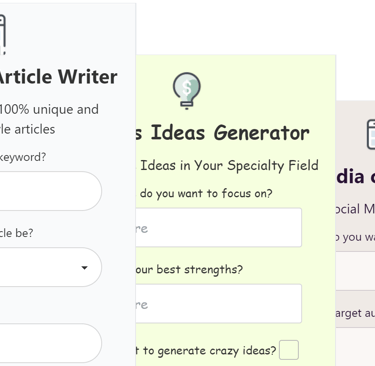
Task: Click the 'do you want to focus on?' label
Action: pos(205,193)
